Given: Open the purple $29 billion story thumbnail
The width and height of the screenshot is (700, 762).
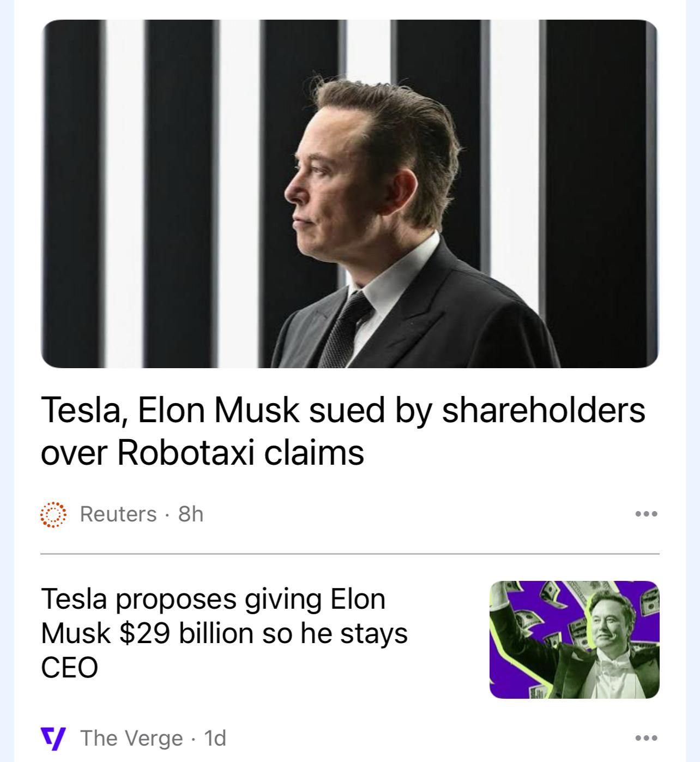Looking at the screenshot, I should point(574,639).
